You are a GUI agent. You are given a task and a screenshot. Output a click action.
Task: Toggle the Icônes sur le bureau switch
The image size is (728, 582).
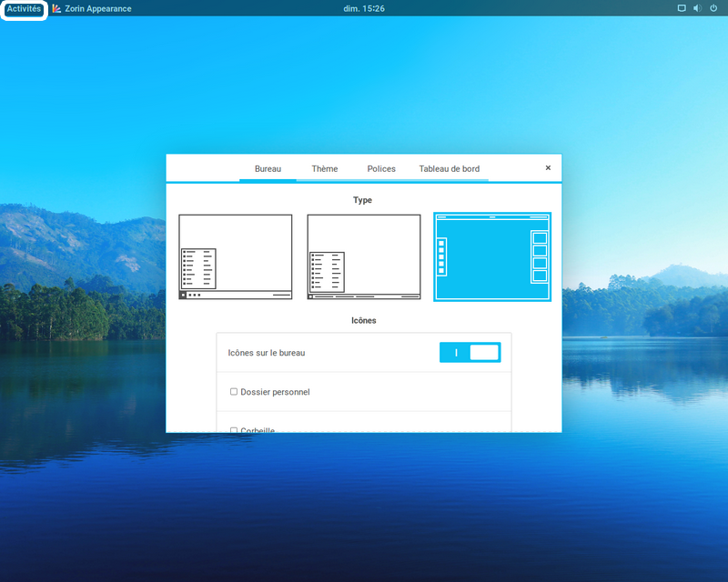coord(470,353)
